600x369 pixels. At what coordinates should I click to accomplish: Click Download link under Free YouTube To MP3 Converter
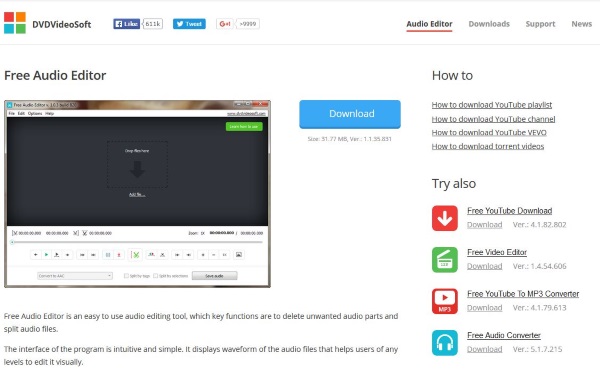[x=484, y=308]
